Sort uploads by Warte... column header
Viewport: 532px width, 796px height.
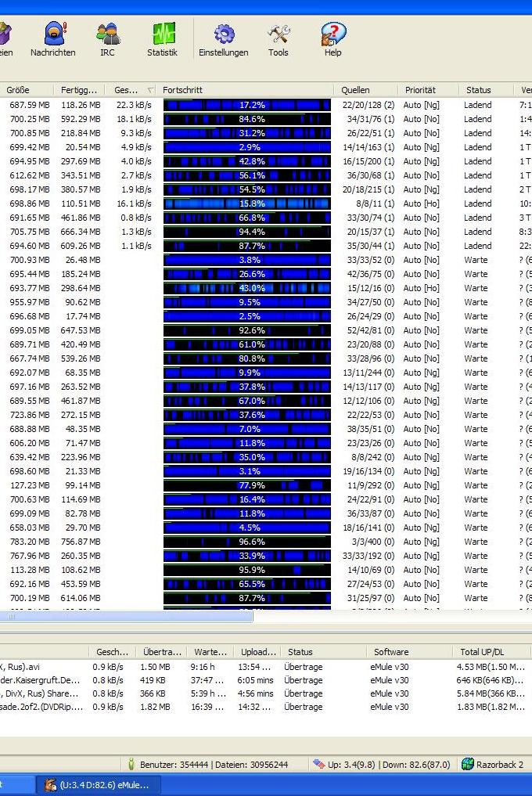(x=210, y=652)
